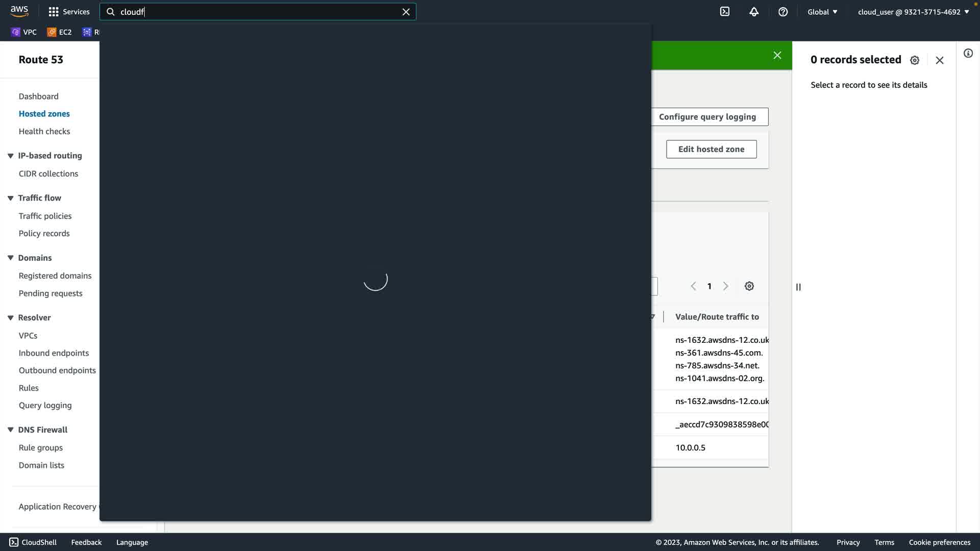Click the info circle icon on the right edge
The width and height of the screenshot is (980, 551).
[x=968, y=54]
